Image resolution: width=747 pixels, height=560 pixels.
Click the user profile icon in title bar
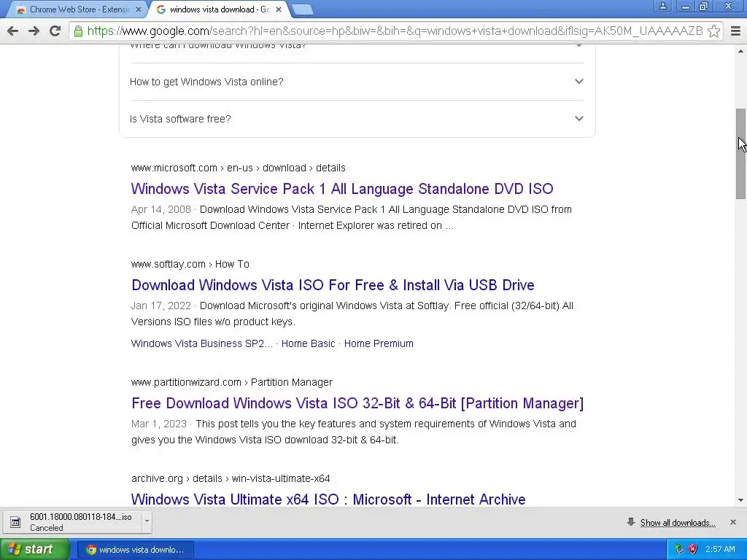tap(662, 6)
